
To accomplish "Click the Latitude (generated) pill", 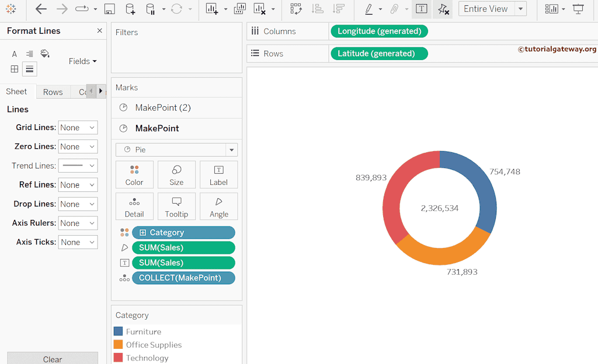I will point(379,54).
